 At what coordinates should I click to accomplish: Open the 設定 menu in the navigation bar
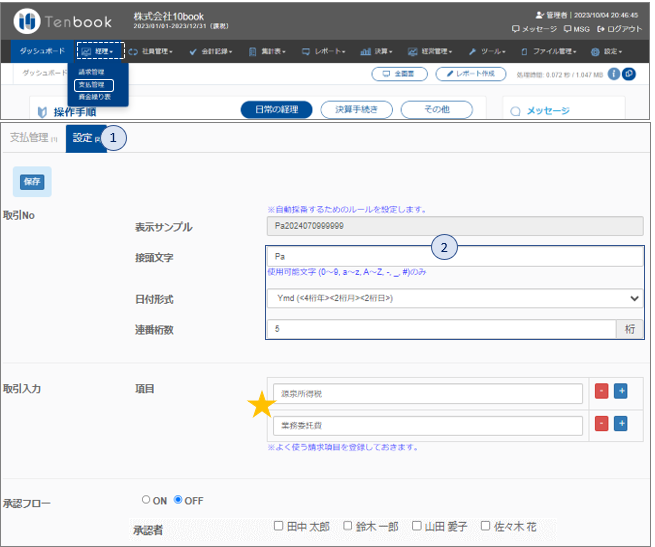point(607,51)
